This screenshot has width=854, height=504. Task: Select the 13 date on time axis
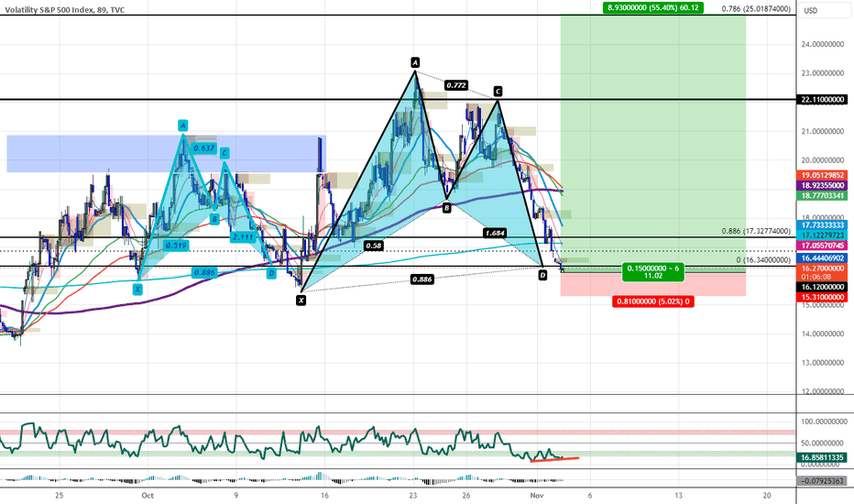click(679, 495)
